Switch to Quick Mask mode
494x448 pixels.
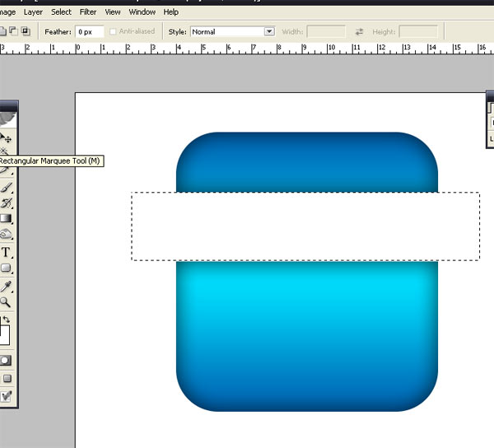tap(6, 361)
